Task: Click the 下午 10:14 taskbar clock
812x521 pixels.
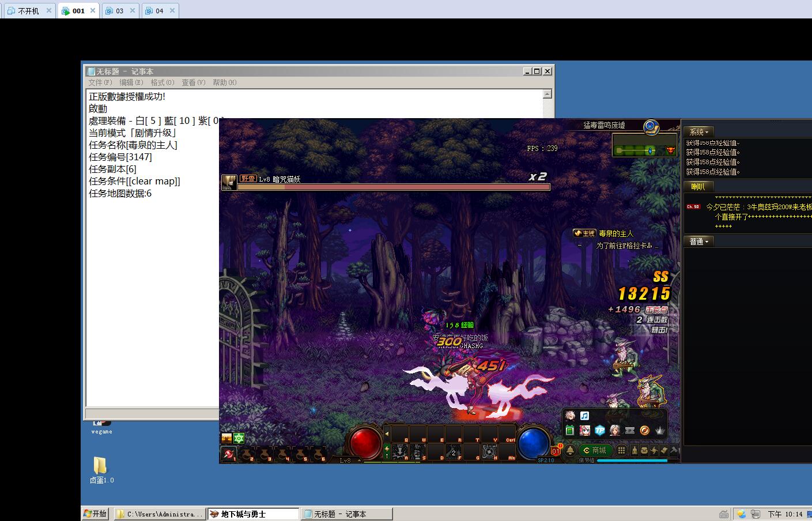Action: coord(785,514)
